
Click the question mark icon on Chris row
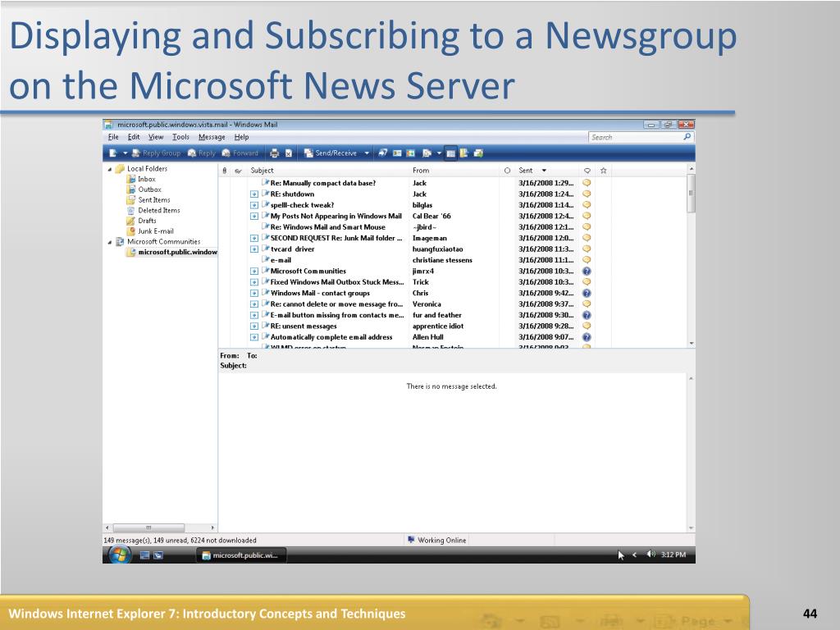pyautogui.click(x=587, y=293)
